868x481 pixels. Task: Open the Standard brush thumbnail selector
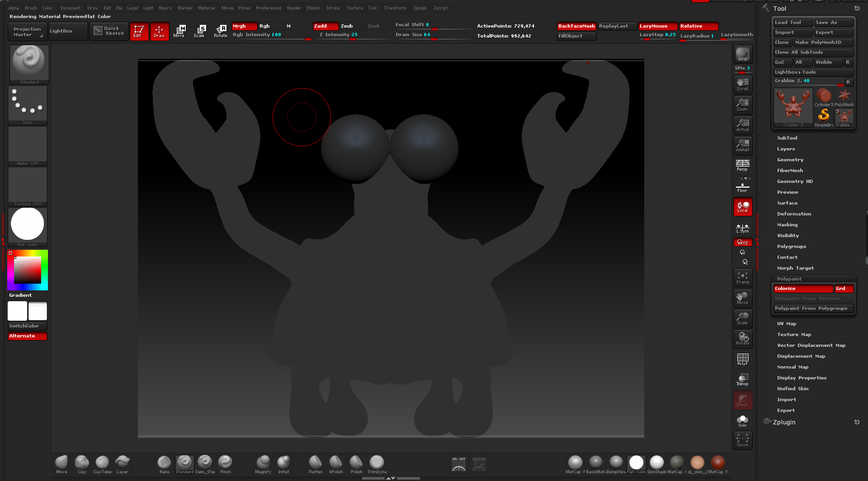(x=29, y=65)
